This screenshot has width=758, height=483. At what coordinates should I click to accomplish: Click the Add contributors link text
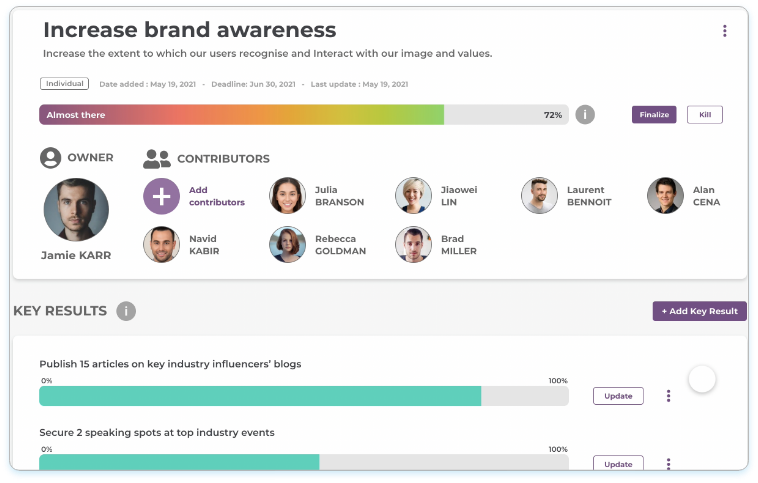click(x=217, y=196)
